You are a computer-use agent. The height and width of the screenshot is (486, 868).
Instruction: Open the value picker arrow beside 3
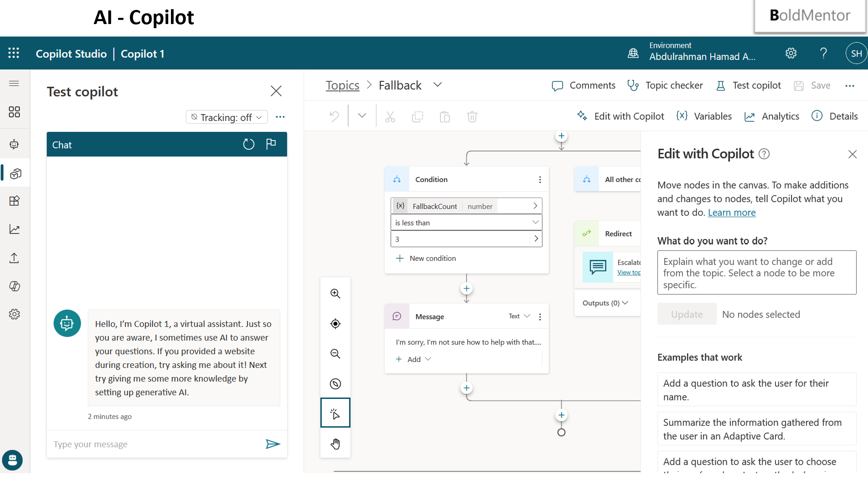click(536, 239)
